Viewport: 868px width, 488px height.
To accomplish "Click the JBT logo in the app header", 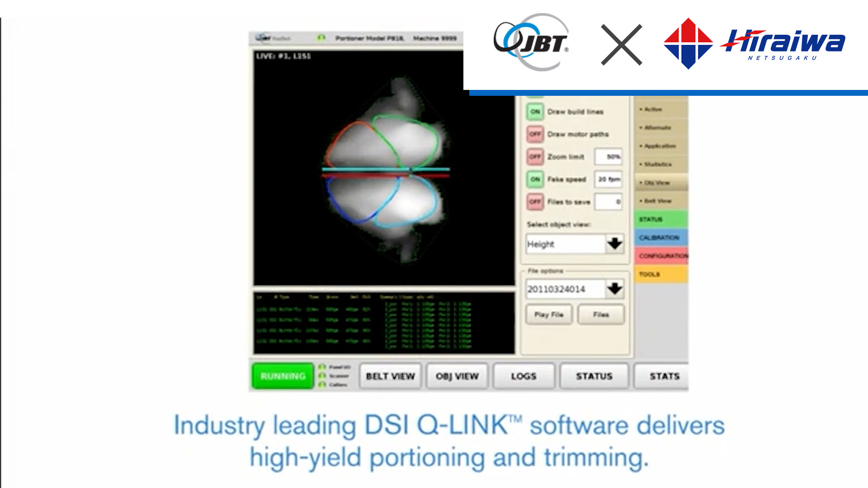I will click(x=273, y=38).
